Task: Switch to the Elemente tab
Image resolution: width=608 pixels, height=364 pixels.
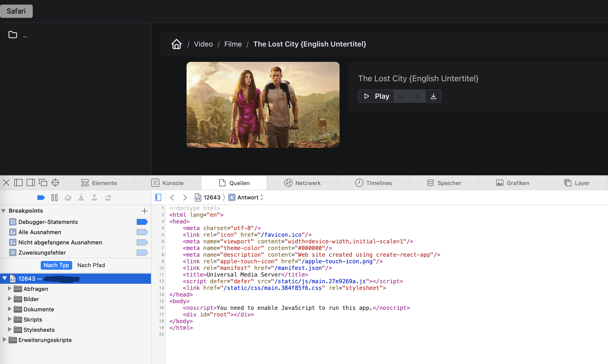Action: pyautogui.click(x=99, y=183)
